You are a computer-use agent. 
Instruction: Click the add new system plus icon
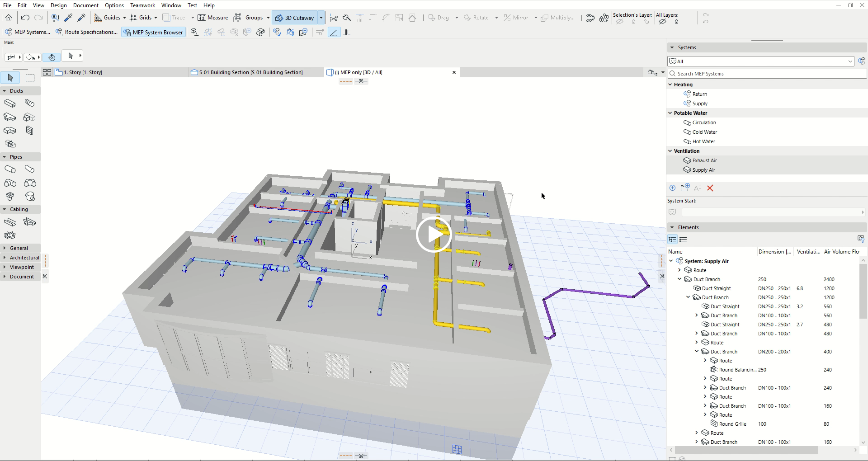[672, 188]
